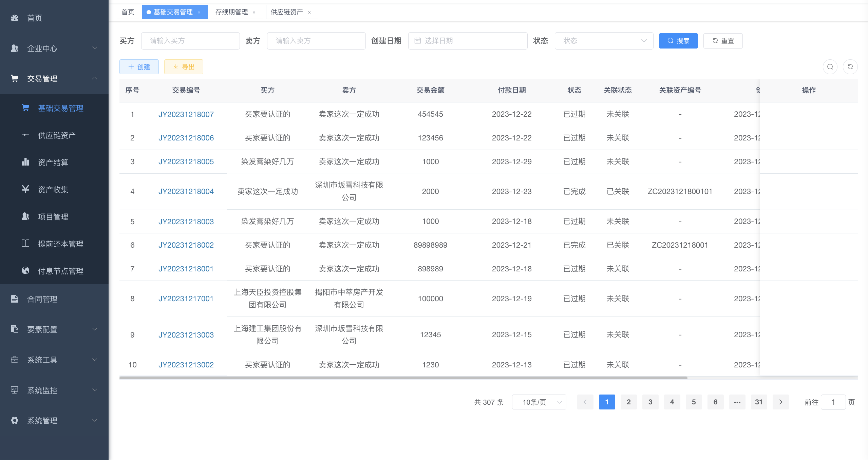This screenshot has height=460, width=868.
Task: Open the 状态 dropdown filter
Action: (x=604, y=41)
